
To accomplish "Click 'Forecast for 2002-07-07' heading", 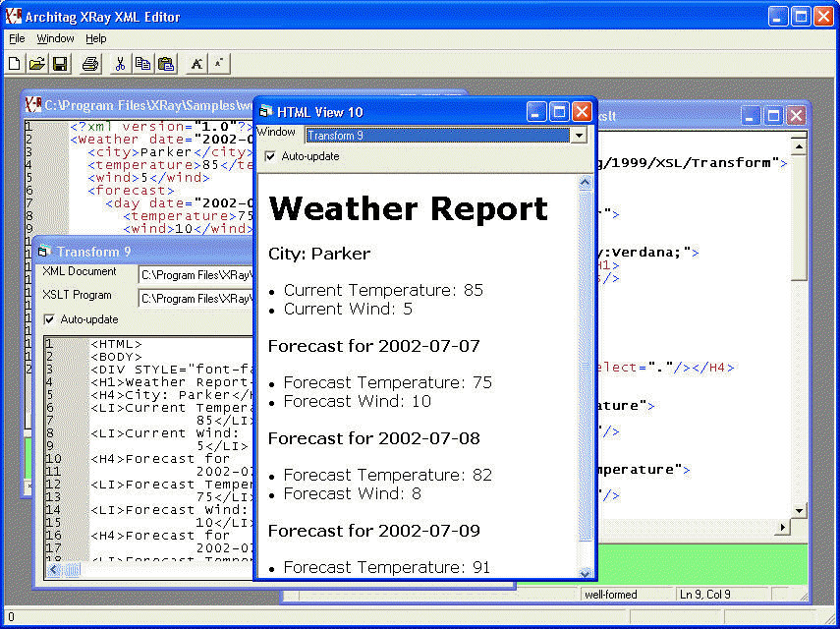I will [x=374, y=346].
